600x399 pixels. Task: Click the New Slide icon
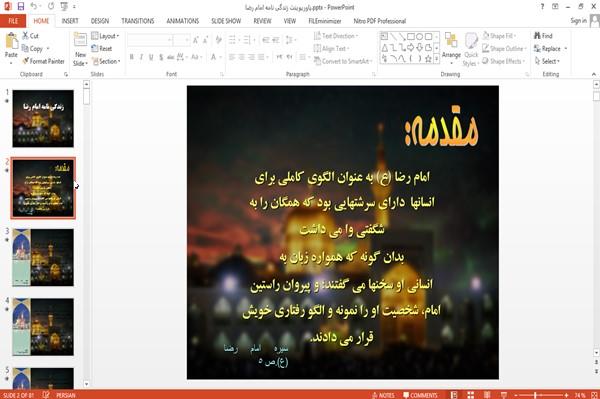80,41
